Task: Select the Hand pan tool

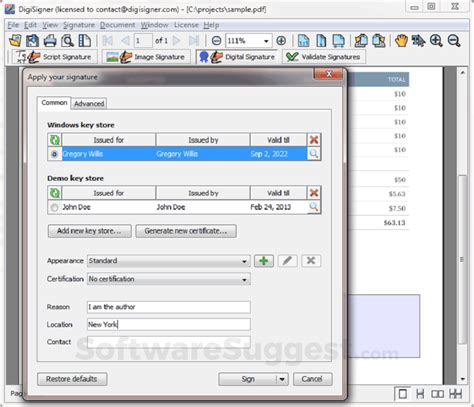Action: click(401, 41)
